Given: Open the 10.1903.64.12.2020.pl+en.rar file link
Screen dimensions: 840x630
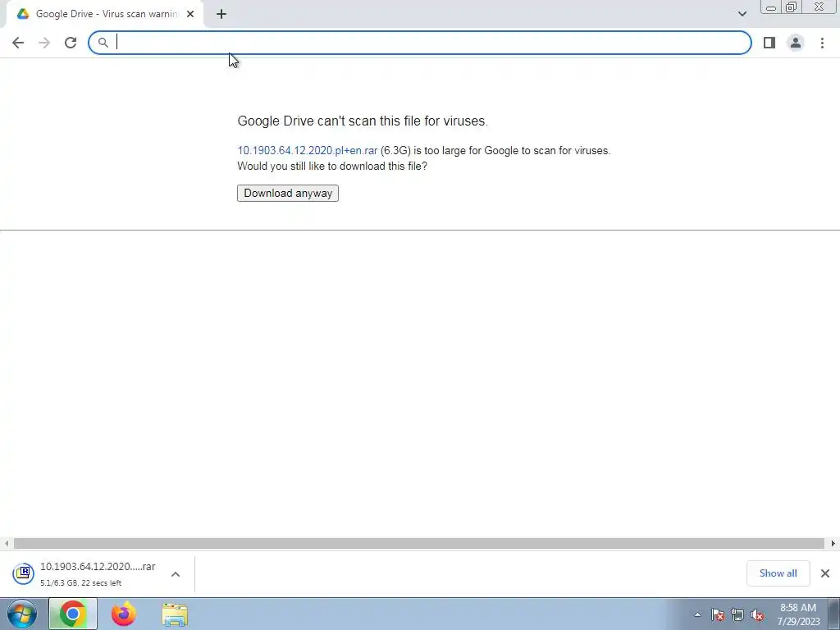Looking at the screenshot, I should (x=308, y=151).
